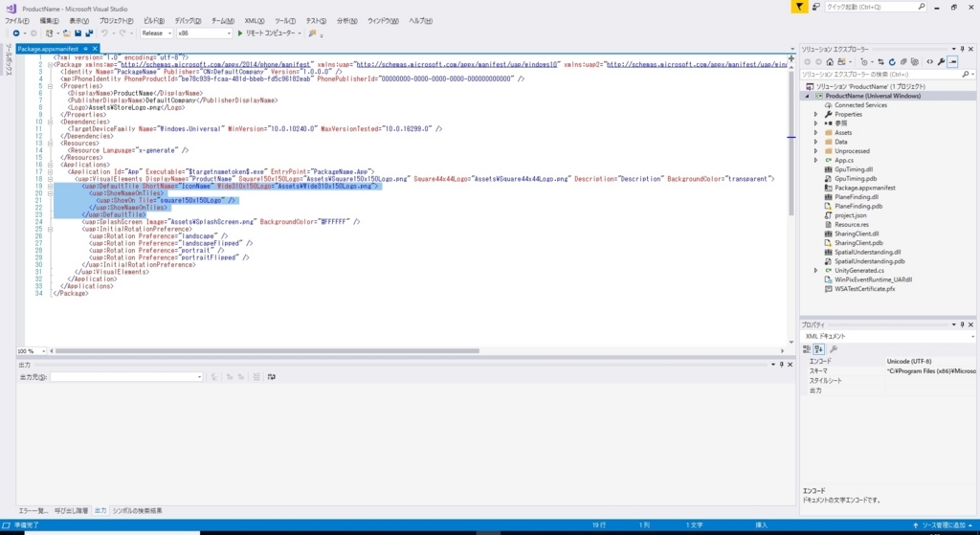This screenshot has width=980, height=535.
Task: Click the New Project toolbar icon
Action: [50, 33]
